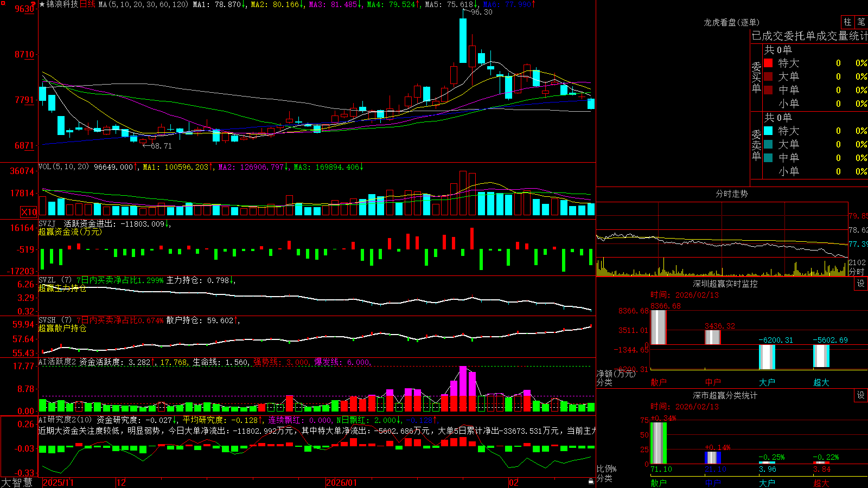Viewport: 868px width, 488px height.
Task: Select 超大 category in 深圳超赢实时监控
Action: coord(821,382)
